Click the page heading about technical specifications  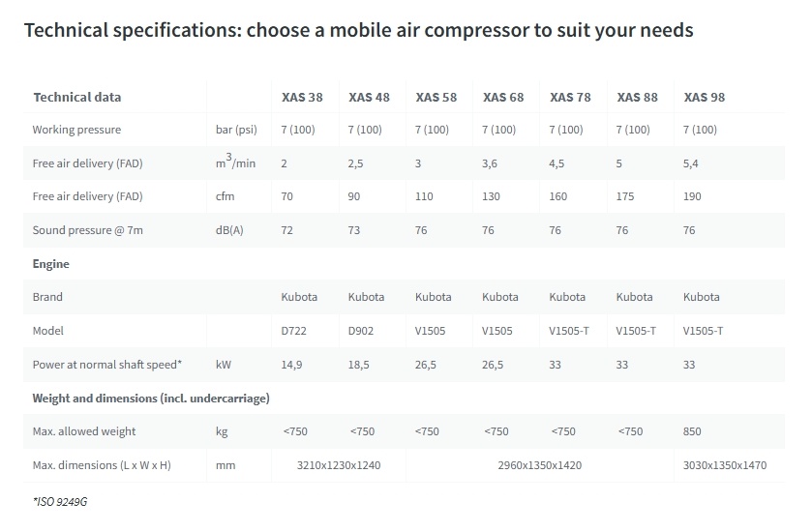tap(358, 30)
